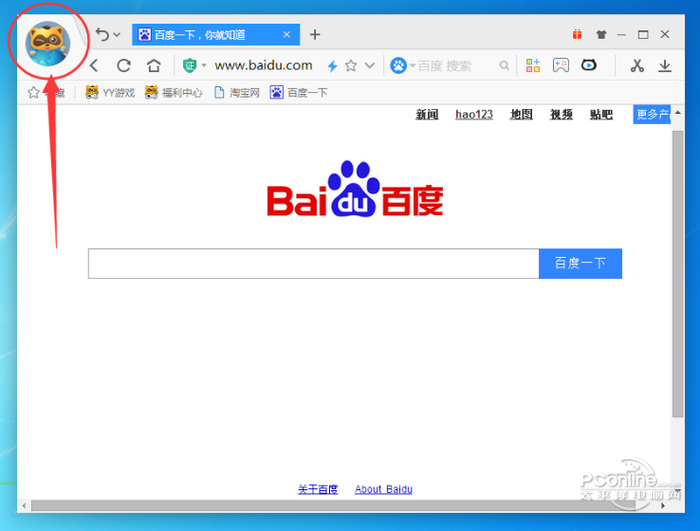Open the skin shirt icon in title bar
Screen dimensions: 700x531
(601, 34)
